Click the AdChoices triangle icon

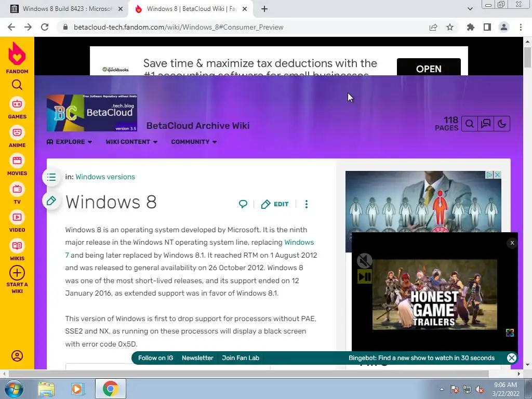[x=489, y=175]
